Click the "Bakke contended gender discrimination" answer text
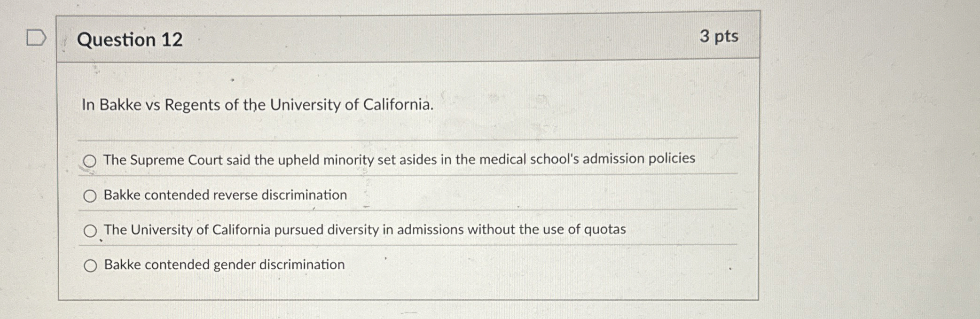This screenshot has width=980, height=319. pyautogui.click(x=224, y=265)
